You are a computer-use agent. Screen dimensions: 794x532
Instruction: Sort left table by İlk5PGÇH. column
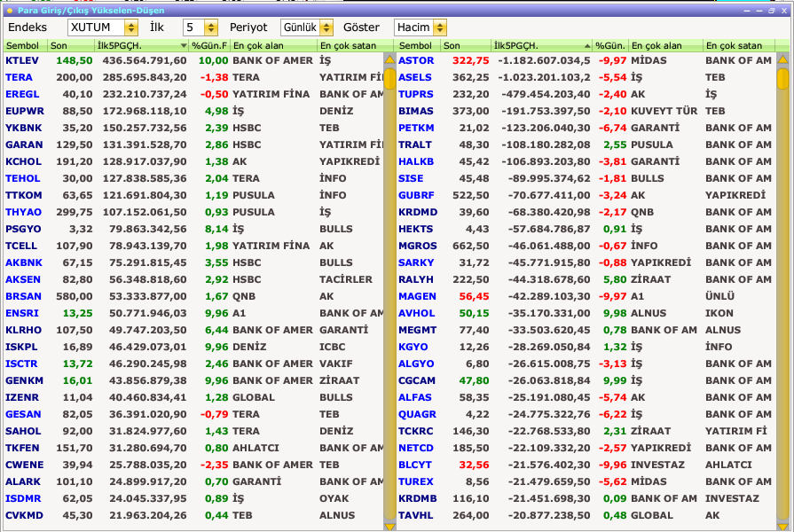[142, 45]
